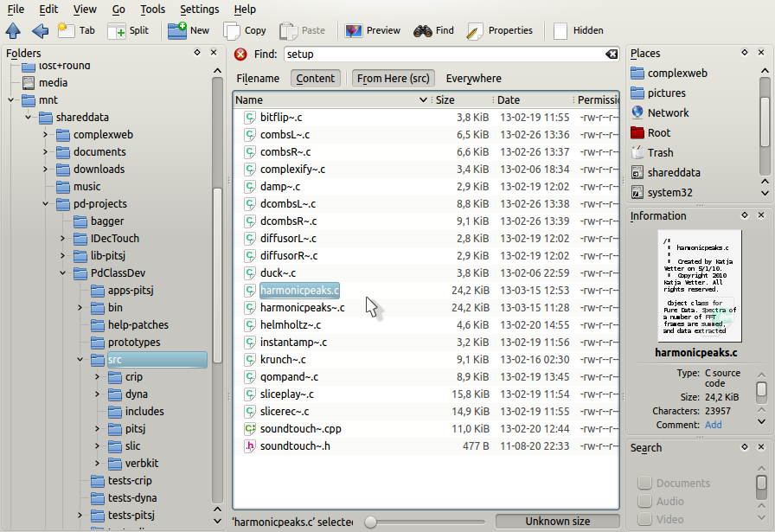Adjust the zoom slider in status bar
Image resolution: width=775 pixels, height=532 pixels.
pos(371,522)
